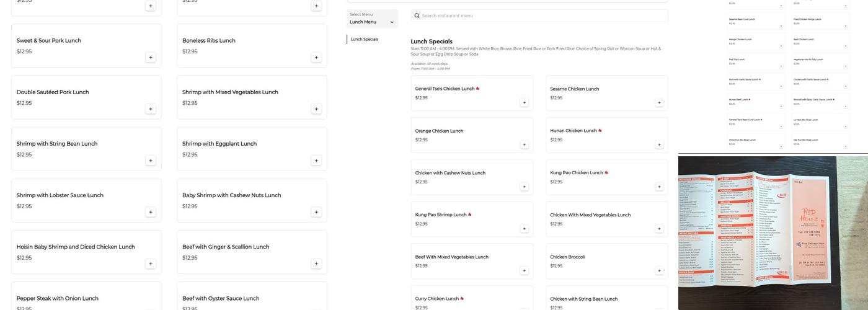Focus the Search restaurant menu field
This screenshot has width=868, height=310.
[539, 16]
